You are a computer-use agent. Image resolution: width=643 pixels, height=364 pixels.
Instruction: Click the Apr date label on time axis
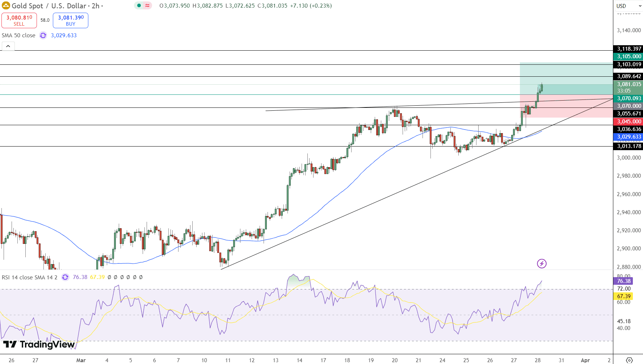tap(585, 360)
